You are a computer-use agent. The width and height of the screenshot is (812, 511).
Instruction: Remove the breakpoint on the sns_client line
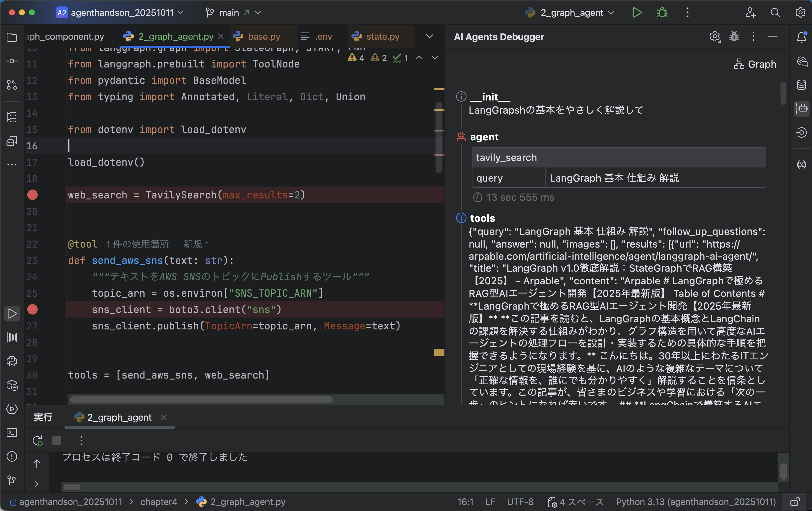point(32,309)
